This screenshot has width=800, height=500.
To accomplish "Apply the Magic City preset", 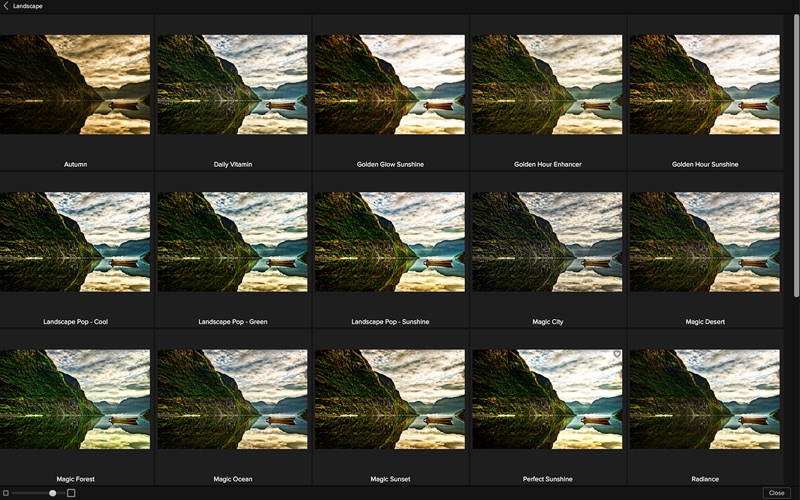I will [x=547, y=242].
